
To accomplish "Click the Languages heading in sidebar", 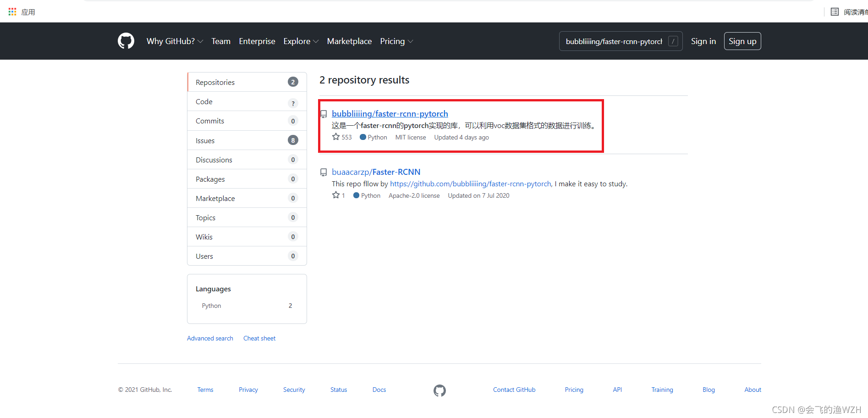I will 213,289.
